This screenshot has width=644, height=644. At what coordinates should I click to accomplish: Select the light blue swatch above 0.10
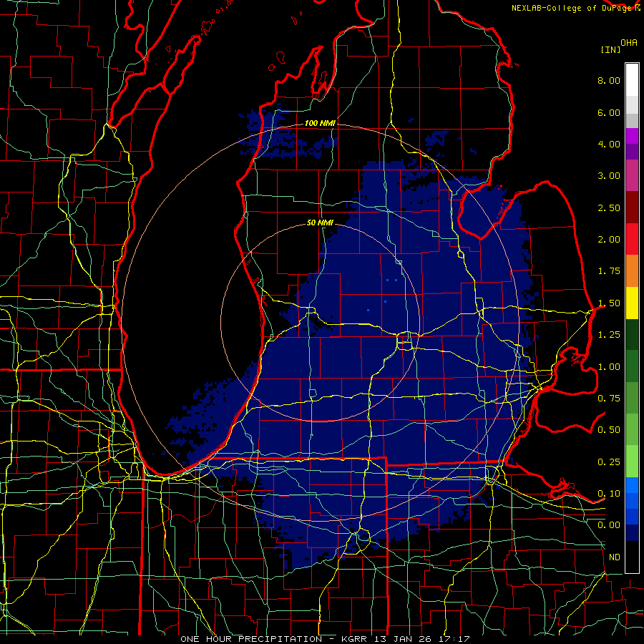pos(632,485)
